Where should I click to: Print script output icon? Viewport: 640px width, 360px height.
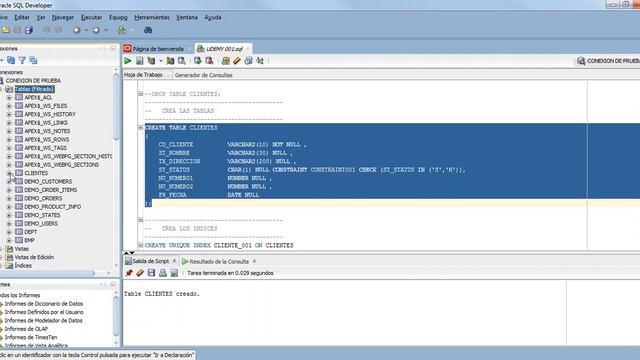(163, 273)
